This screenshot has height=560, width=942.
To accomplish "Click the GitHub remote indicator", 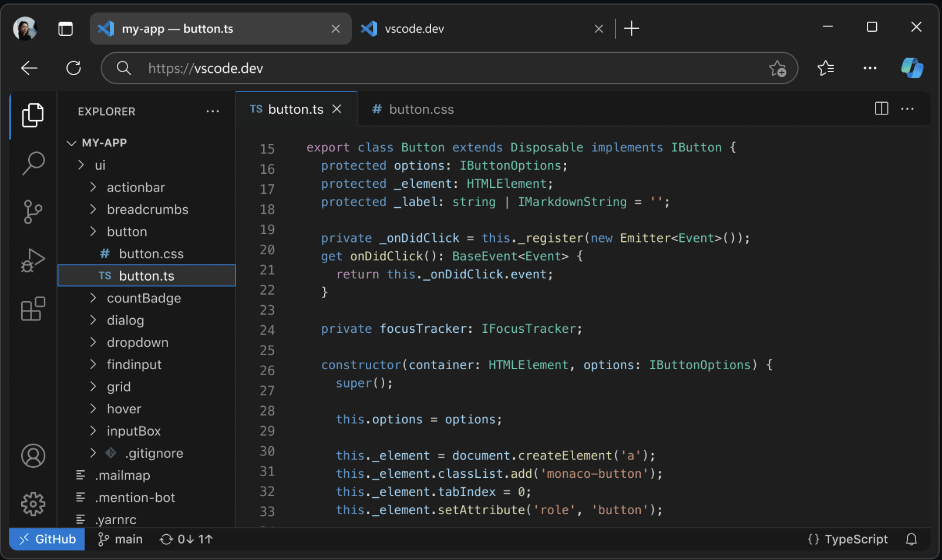I will click(x=47, y=539).
